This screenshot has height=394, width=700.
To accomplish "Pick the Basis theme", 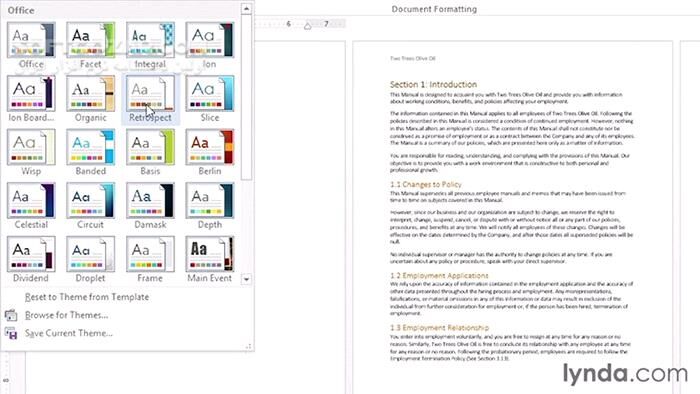I will click(x=150, y=147).
